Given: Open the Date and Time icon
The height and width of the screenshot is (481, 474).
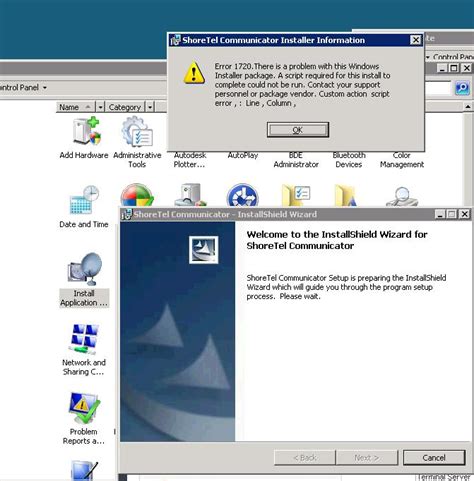Looking at the screenshot, I should coord(84,207).
